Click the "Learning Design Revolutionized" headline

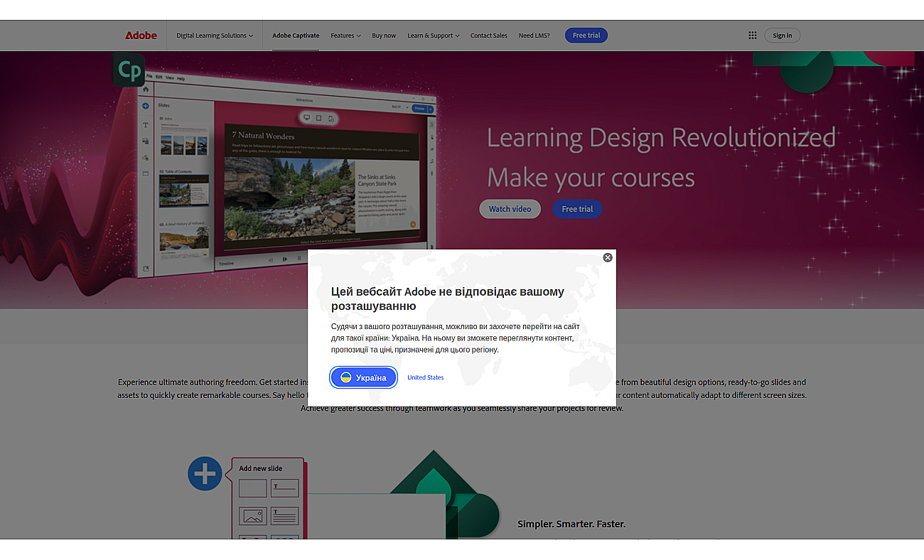click(661, 136)
